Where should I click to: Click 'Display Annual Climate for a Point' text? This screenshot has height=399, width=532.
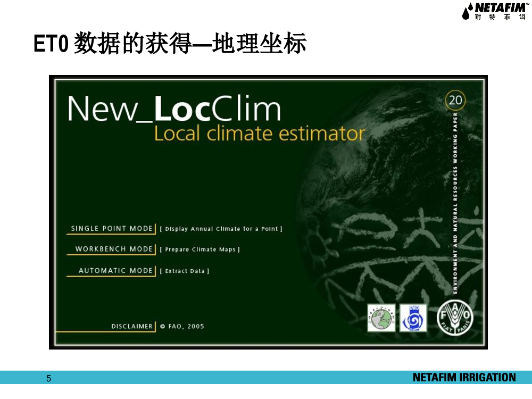point(221,229)
